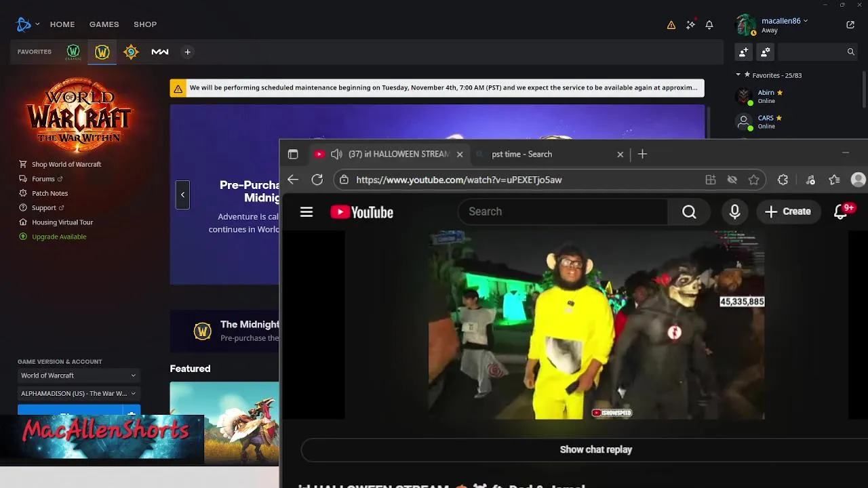Open the Edge media control icon
This screenshot has height=488, width=868.
810,180
